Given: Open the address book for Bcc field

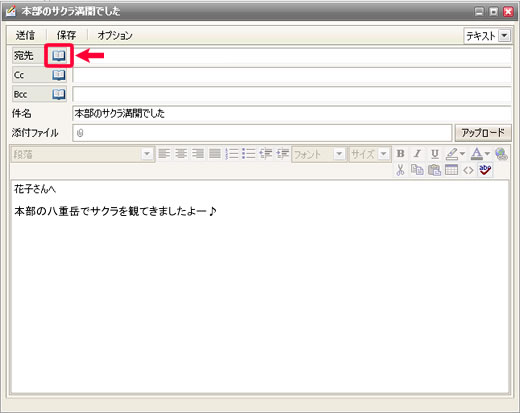Looking at the screenshot, I should pos(59,94).
